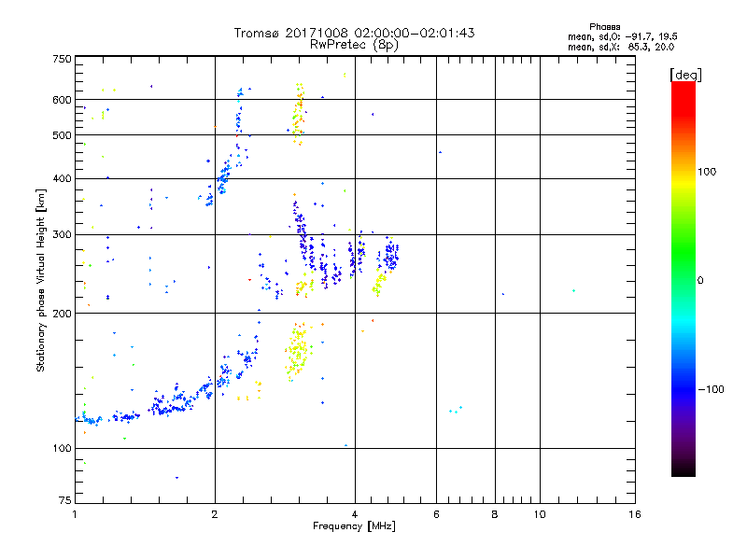Click the y-axis tick label '600'
Image resolution: width=747 pixels, height=560 pixels.
click(62, 100)
